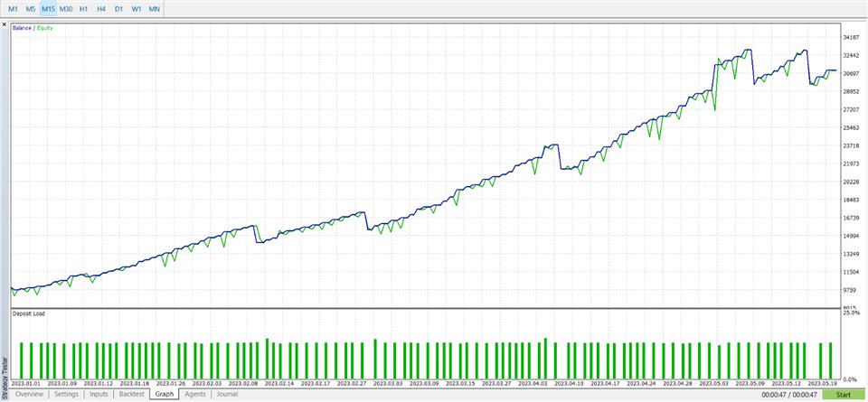The width and height of the screenshot is (868, 402).
Task: Click the green Start button
Action: [x=843, y=395]
